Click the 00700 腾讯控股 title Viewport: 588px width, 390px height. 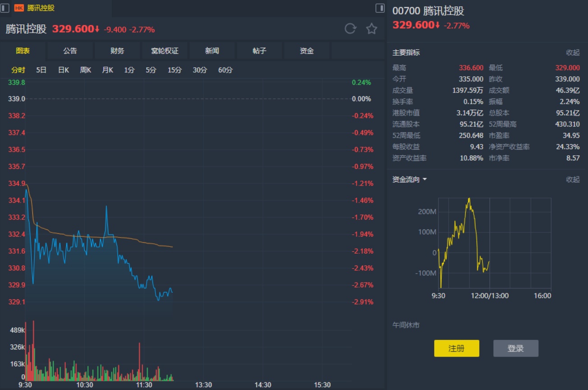pyautogui.click(x=428, y=11)
